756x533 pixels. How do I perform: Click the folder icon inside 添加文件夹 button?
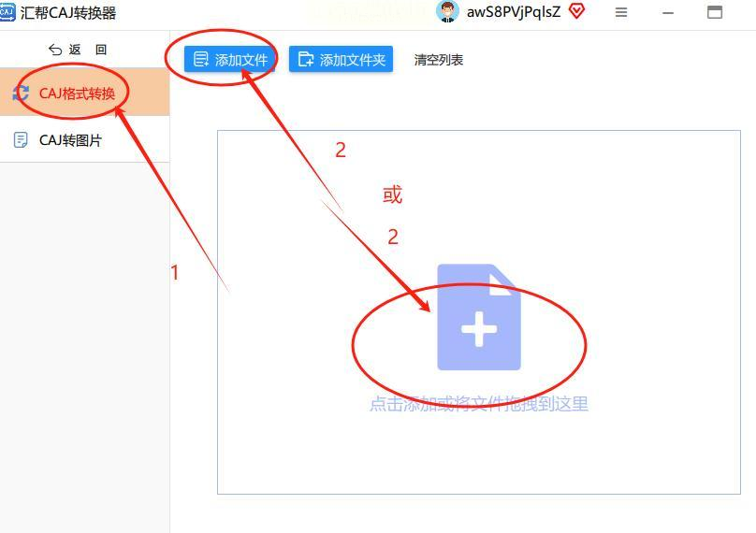pyautogui.click(x=306, y=59)
